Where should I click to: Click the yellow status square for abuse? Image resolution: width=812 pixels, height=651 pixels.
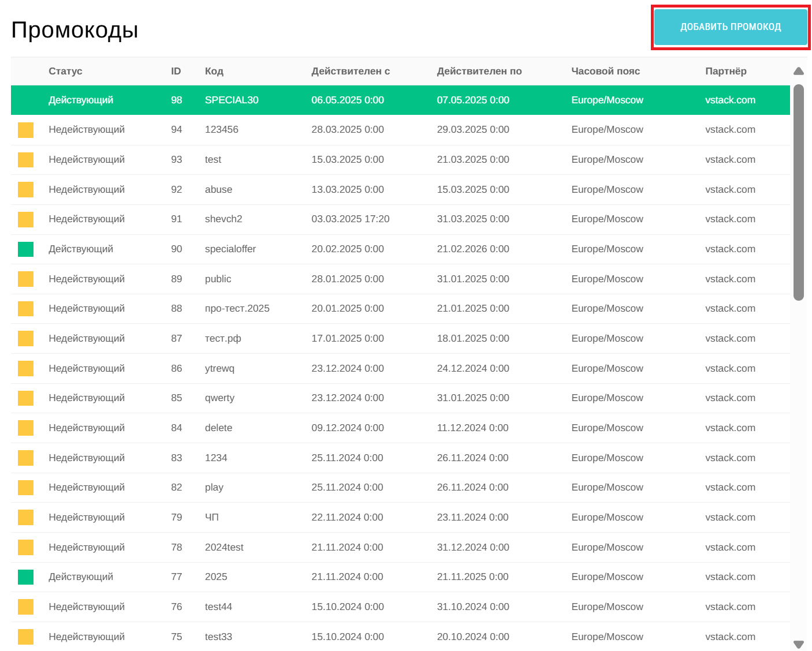point(25,189)
